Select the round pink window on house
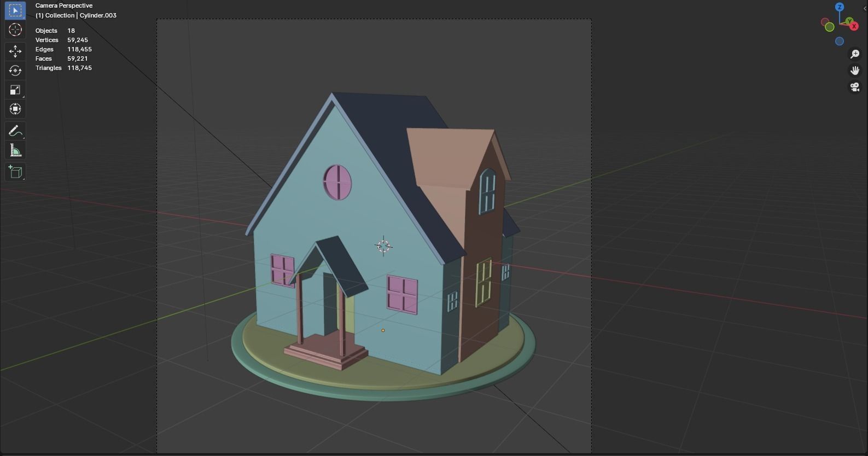This screenshot has width=868, height=456. coord(337,182)
